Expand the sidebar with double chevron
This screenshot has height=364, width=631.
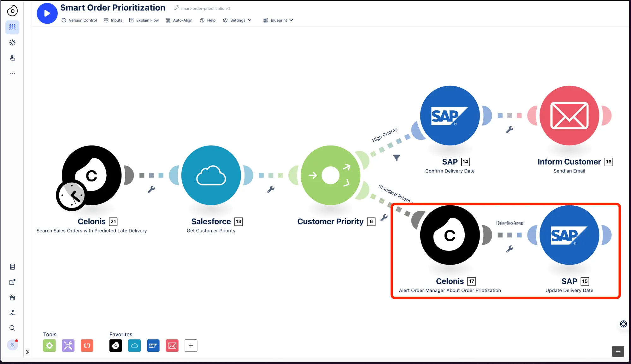click(x=28, y=352)
